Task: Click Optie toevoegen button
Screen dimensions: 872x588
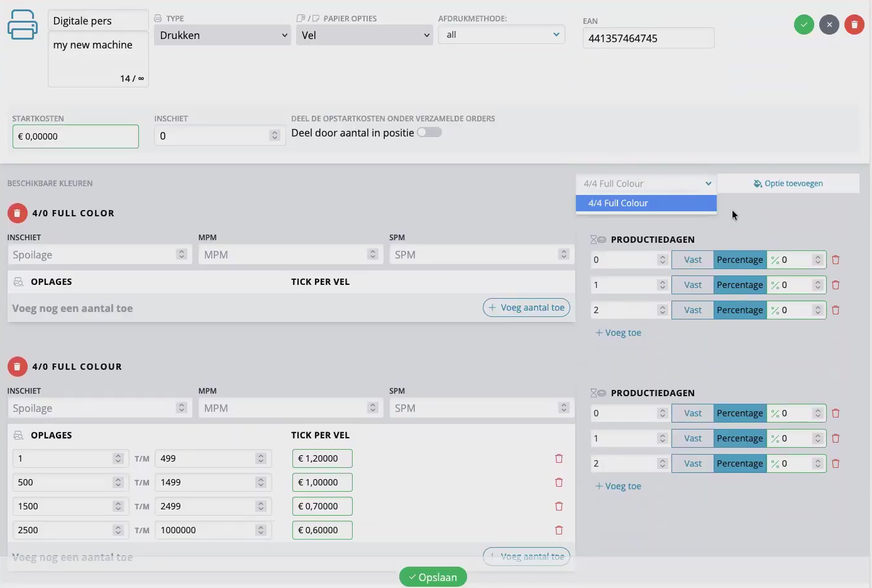Action: pyautogui.click(x=788, y=184)
